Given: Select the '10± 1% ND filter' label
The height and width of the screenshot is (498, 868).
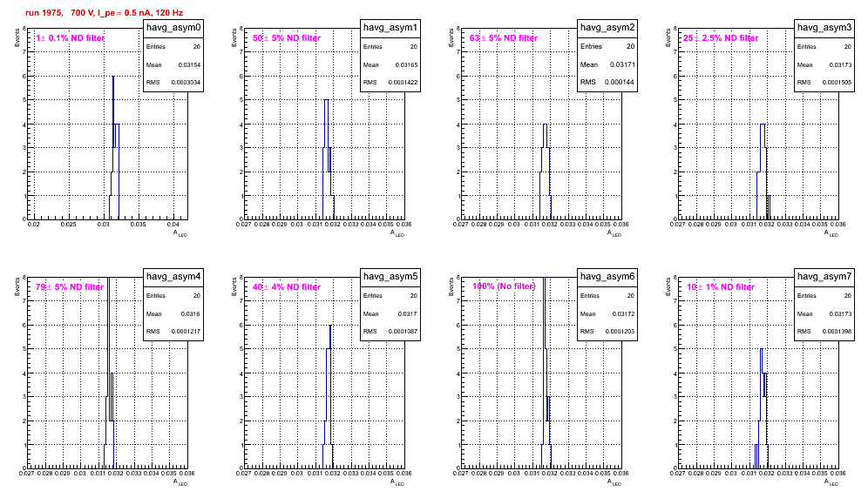Looking at the screenshot, I should [721, 287].
